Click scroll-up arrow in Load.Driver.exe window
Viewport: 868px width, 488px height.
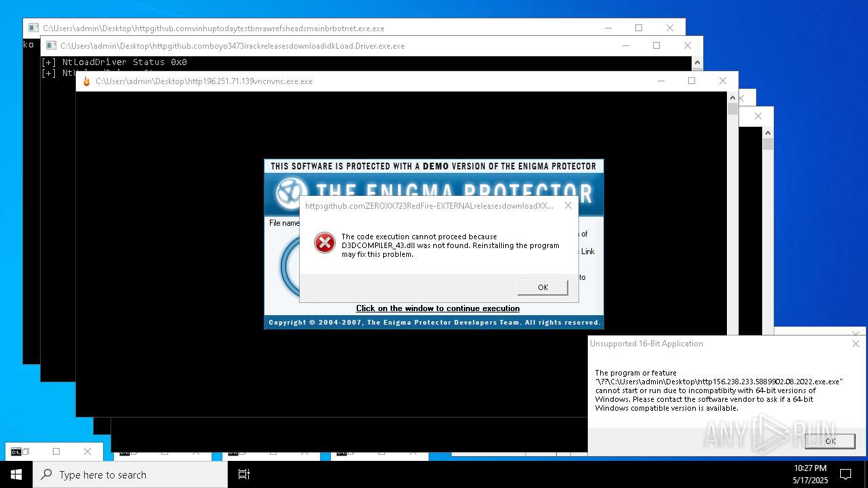(x=697, y=62)
